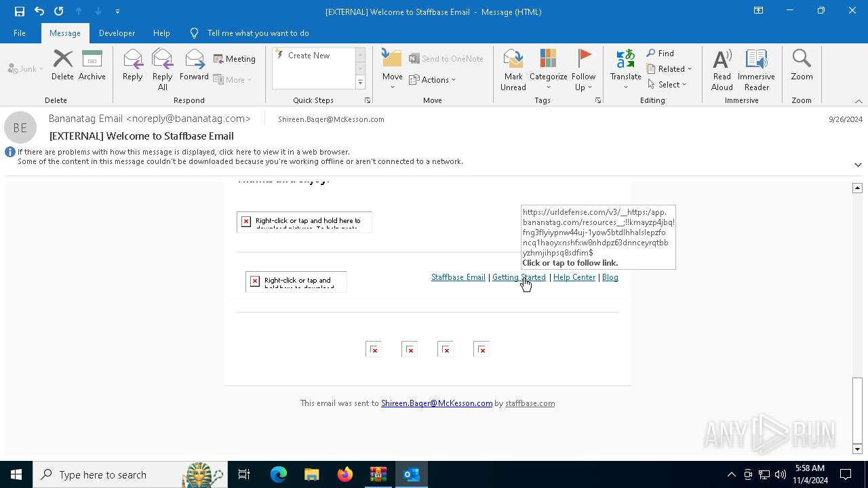Viewport: 868px width, 488px height.
Task: Switch to the Message ribbon tab
Action: pyautogui.click(x=65, y=33)
